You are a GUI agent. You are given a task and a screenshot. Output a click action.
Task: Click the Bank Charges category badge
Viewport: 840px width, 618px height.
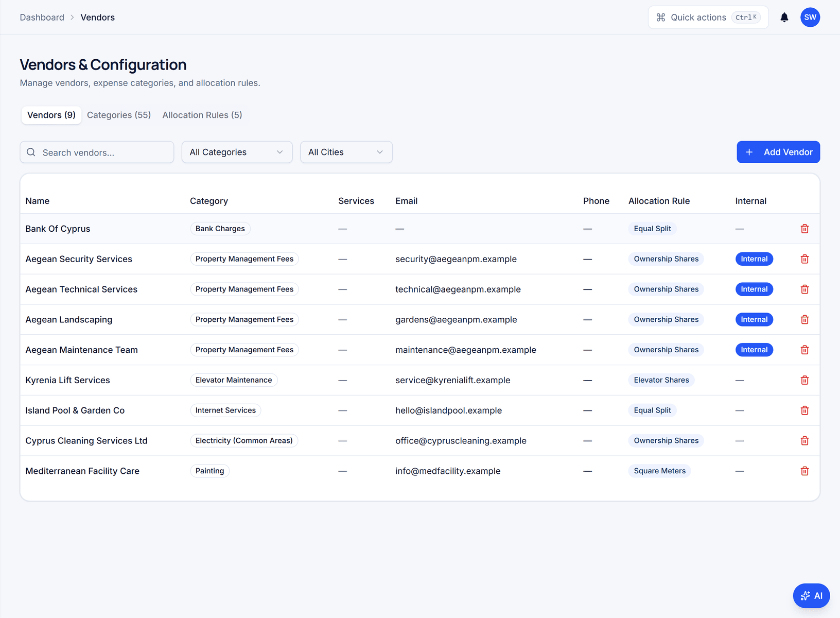tap(220, 229)
